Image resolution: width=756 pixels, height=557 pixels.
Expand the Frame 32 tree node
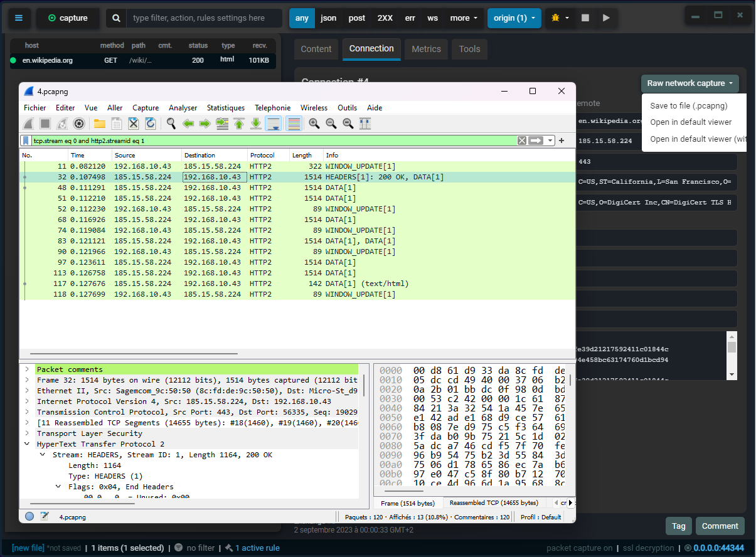click(27, 380)
